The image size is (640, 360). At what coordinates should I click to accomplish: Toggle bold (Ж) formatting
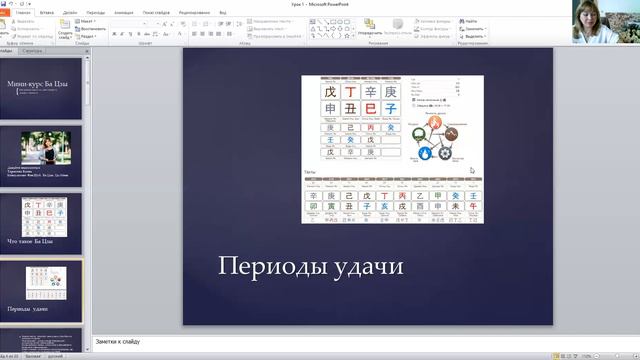click(114, 34)
